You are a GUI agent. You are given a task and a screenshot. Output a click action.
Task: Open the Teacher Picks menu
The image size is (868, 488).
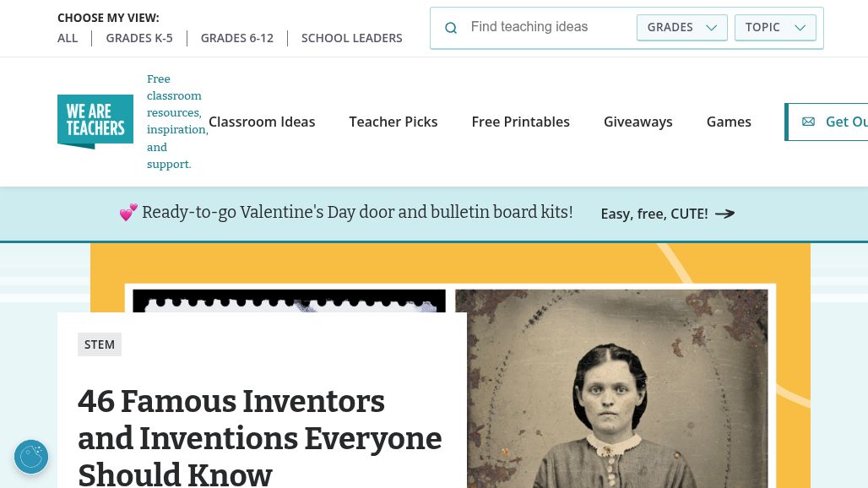[x=393, y=122]
